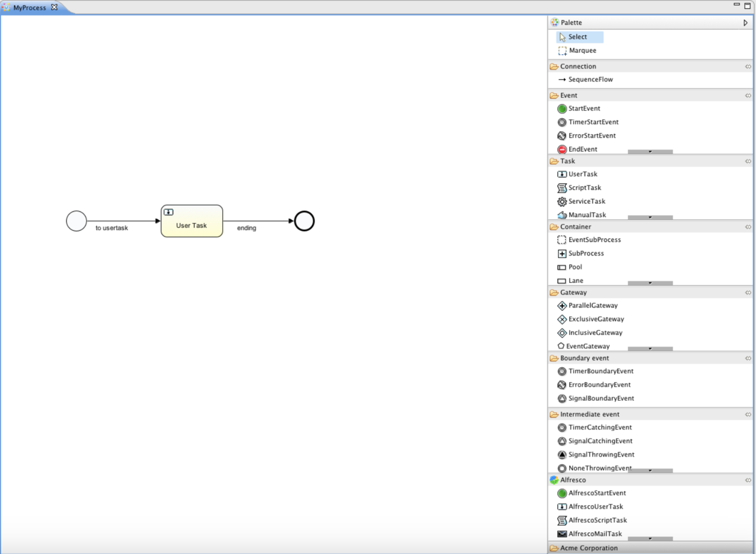Image resolution: width=756 pixels, height=554 pixels.
Task: Pin the Alfresco drawer open
Action: coord(748,480)
